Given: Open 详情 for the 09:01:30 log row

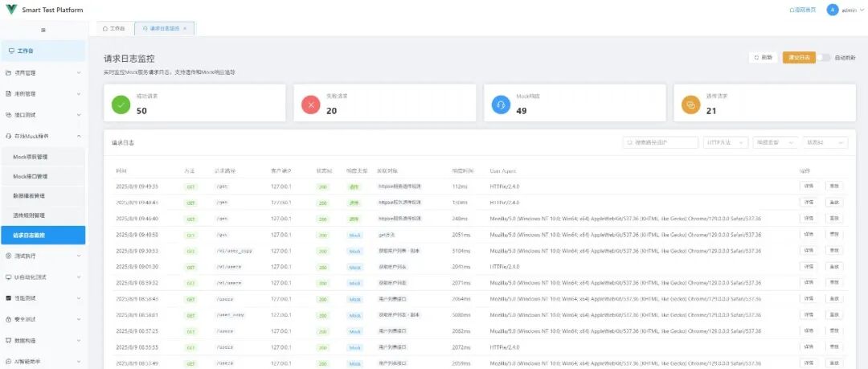Looking at the screenshot, I should pyautogui.click(x=809, y=267).
